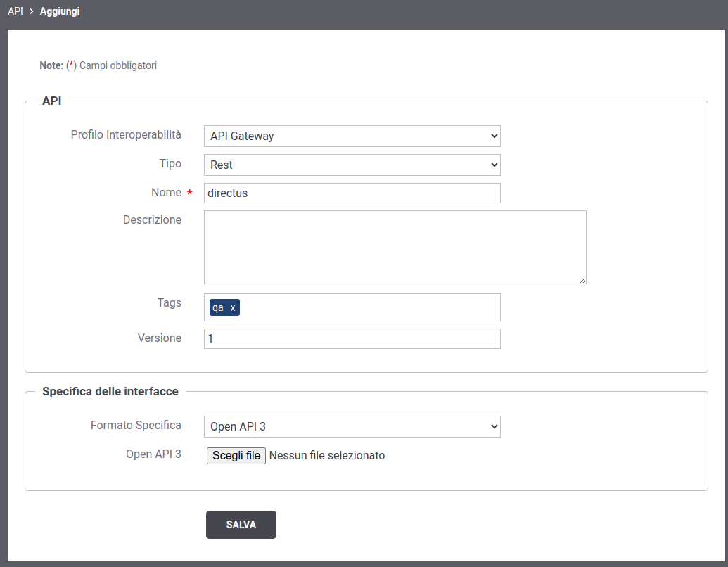This screenshot has width=728, height=567.
Task: Open the Formato Specifica dropdown
Action: tap(352, 426)
